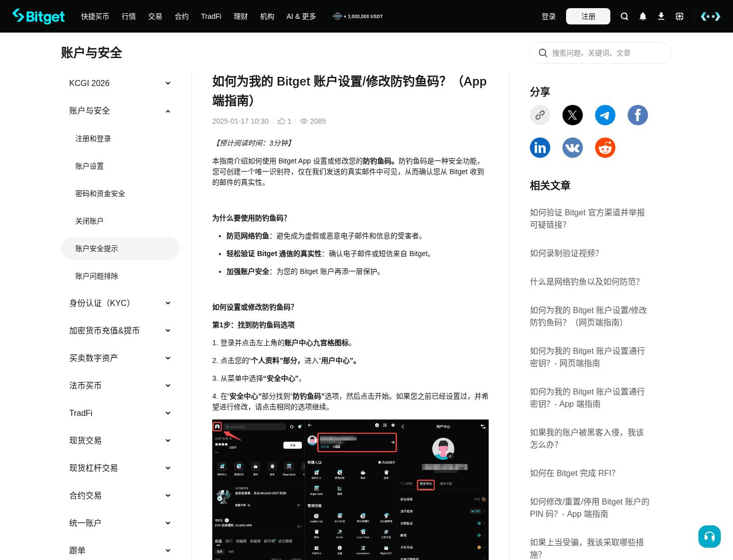
Task: Open related article 如何录制验证视频
Action: click(565, 253)
